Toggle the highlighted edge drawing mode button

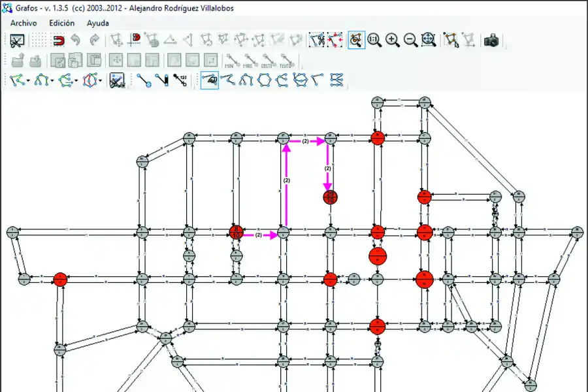click(210, 80)
